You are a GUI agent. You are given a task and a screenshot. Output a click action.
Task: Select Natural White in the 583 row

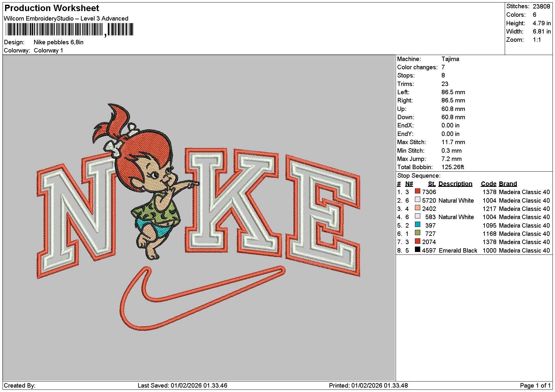pos(456,217)
